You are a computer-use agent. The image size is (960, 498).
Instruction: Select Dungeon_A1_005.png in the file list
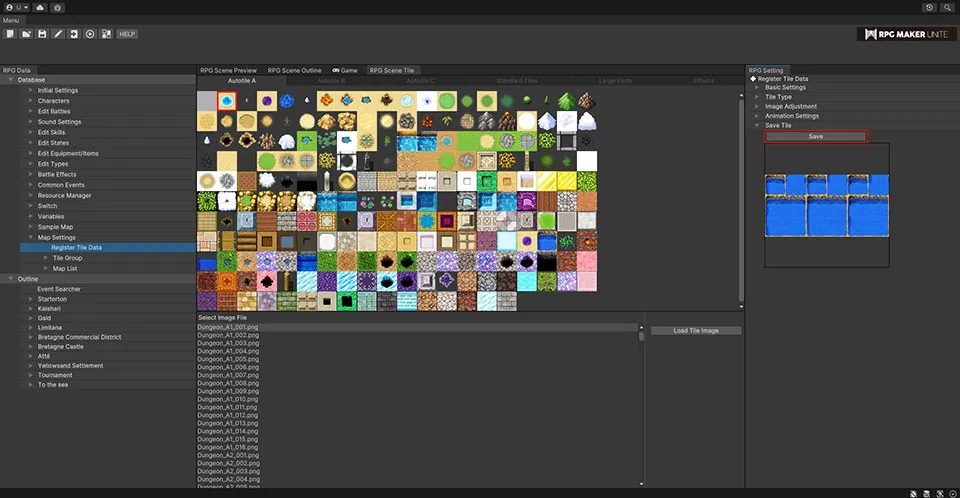pos(227,358)
